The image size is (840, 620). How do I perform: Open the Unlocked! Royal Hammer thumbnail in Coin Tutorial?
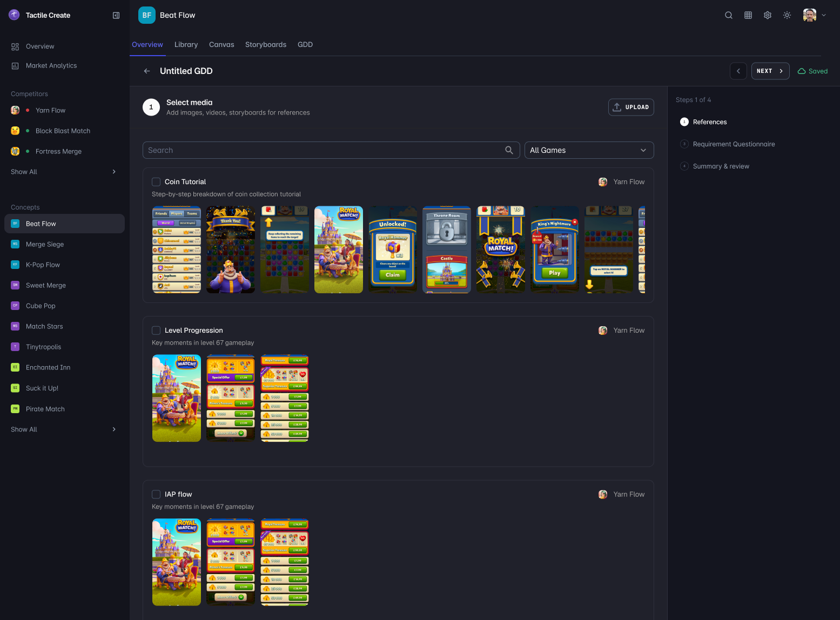[x=393, y=250]
